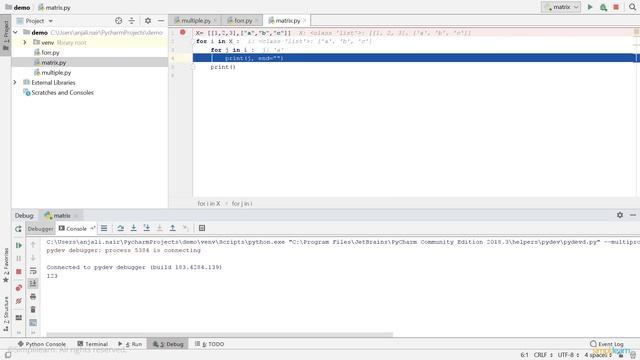Rerun the matrix debug session

[18, 229]
